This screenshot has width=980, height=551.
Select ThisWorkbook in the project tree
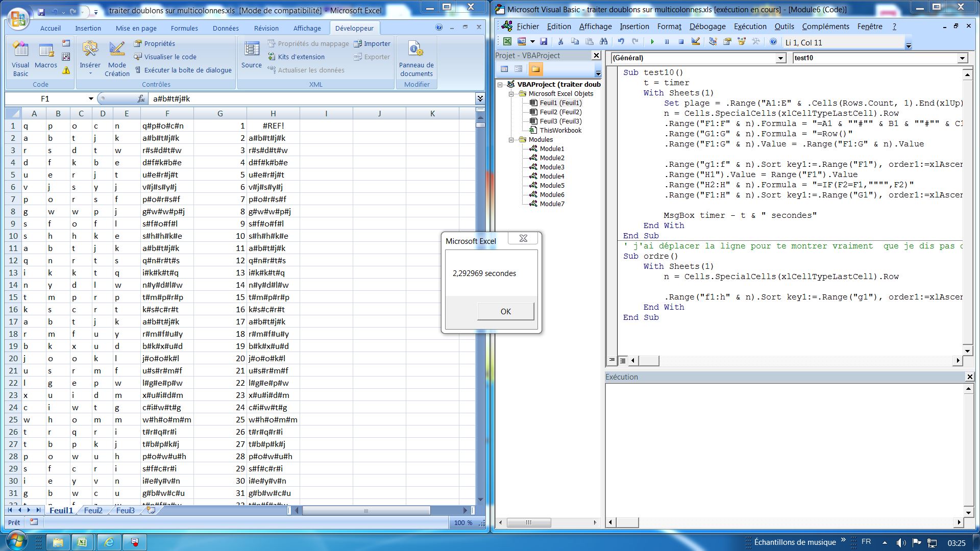[560, 130]
